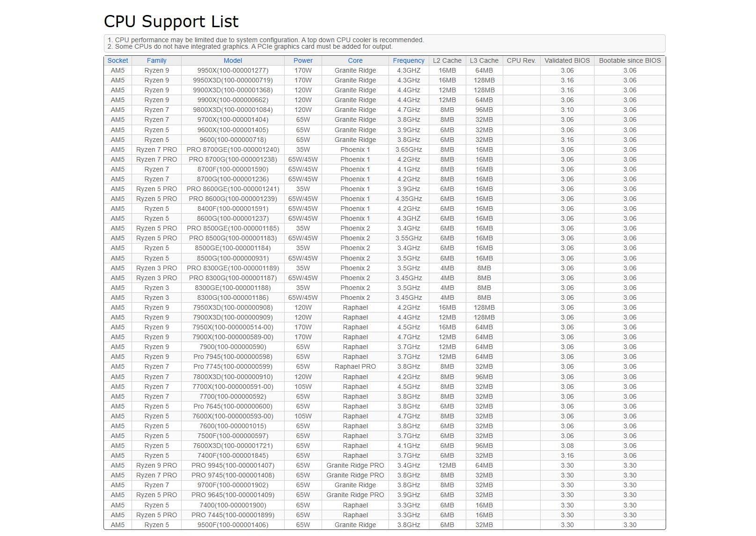Click the Model column header

click(x=233, y=60)
